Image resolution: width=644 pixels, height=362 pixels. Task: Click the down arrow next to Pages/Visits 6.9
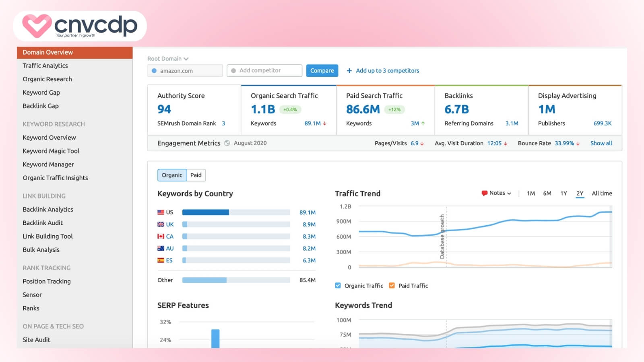click(x=422, y=144)
